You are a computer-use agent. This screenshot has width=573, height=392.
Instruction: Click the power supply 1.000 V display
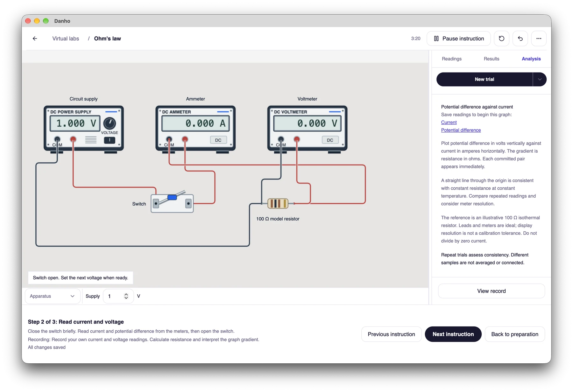click(x=75, y=123)
